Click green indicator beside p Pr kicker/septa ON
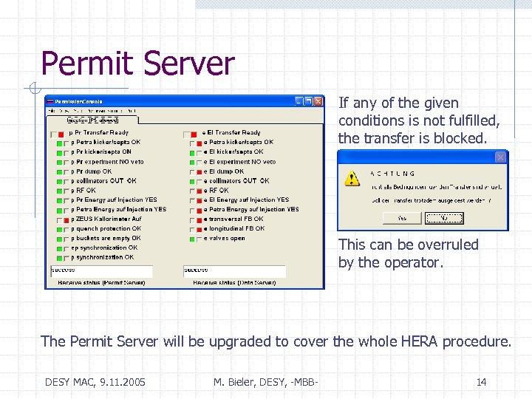 (x=59, y=154)
